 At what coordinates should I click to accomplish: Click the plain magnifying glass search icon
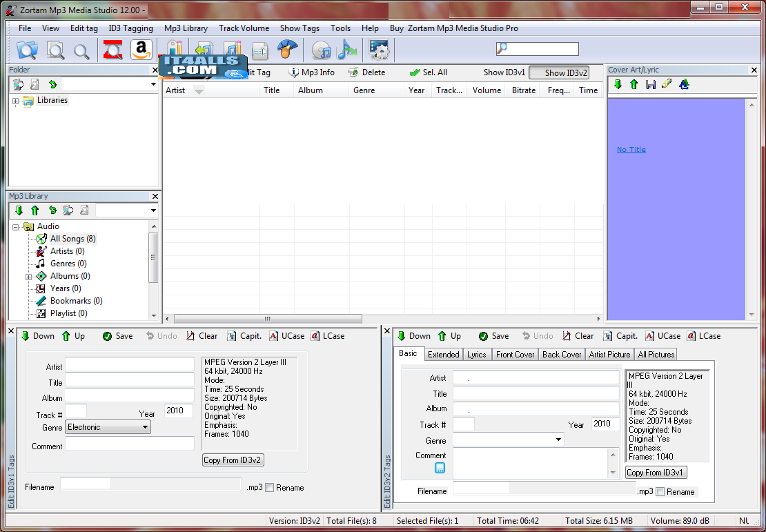[x=81, y=50]
